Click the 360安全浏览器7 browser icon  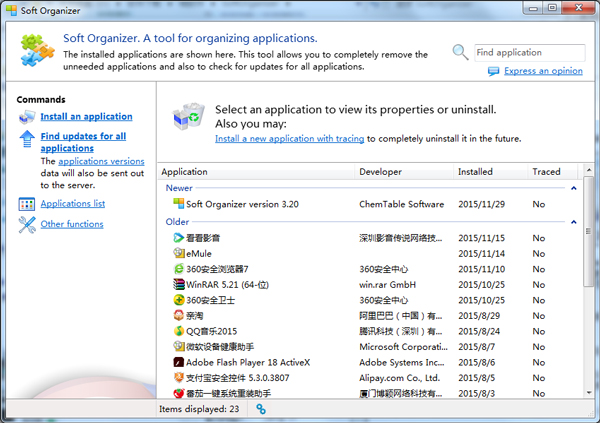click(x=179, y=269)
